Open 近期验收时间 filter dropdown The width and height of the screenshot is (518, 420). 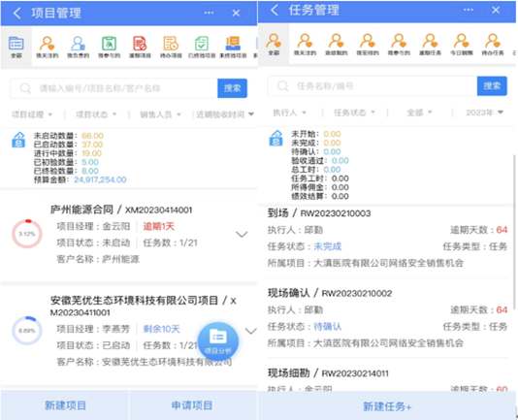[225, 114]
